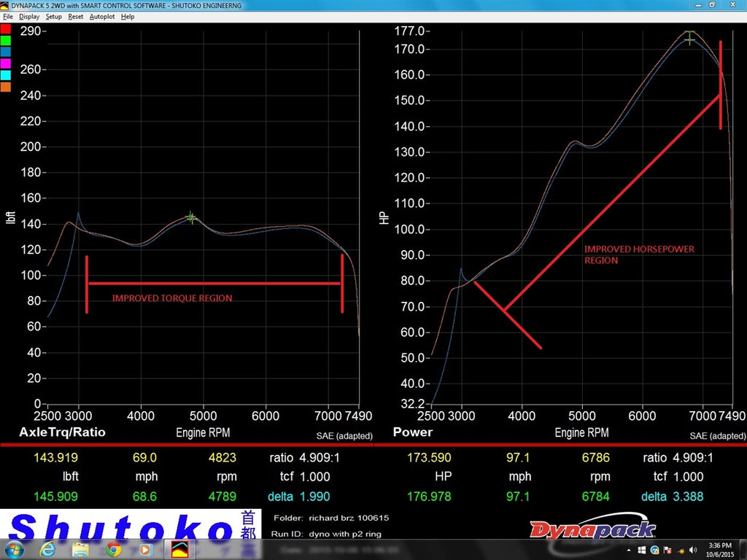The height and width of the screenshot is (560, 747).
Task: Click the Dynapack taskbar button
Action: tap(179, 550)
